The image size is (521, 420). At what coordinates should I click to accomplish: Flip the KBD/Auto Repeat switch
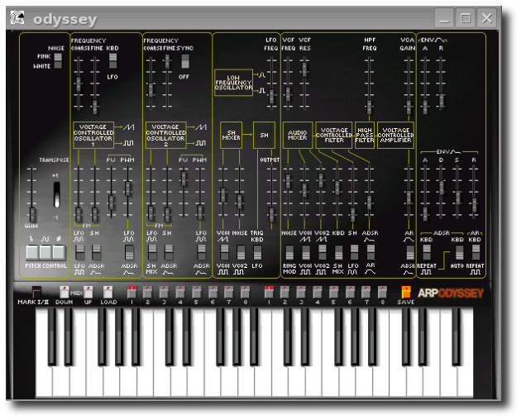460,253
